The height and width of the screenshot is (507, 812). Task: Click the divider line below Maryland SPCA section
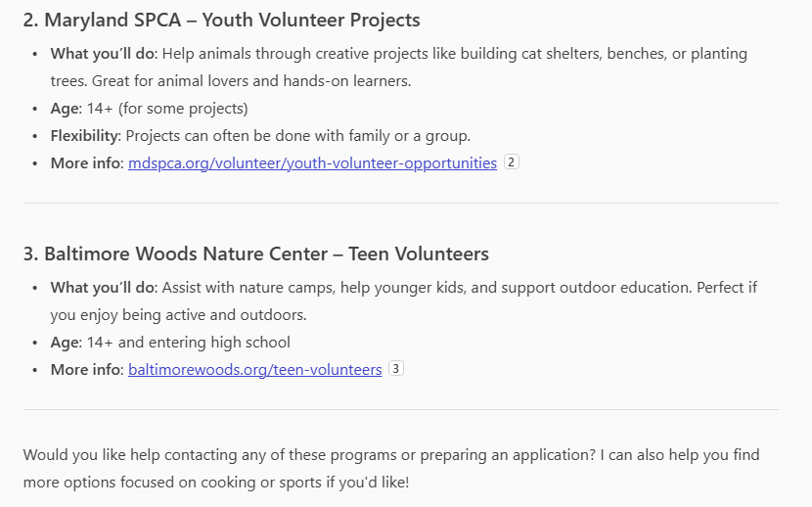pos(400,203)
